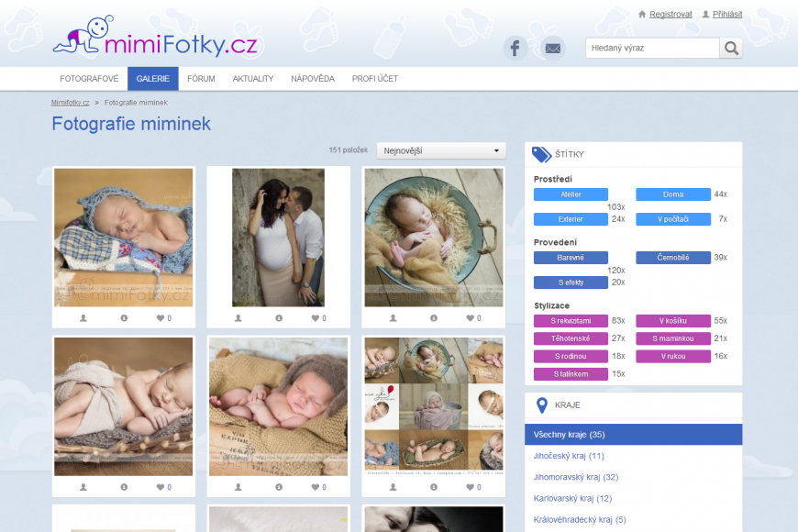Image resolution: width=798 pixels, height=532 pixels.
Task: Click the Přihlásit link
Action: (x=727, y=15)
